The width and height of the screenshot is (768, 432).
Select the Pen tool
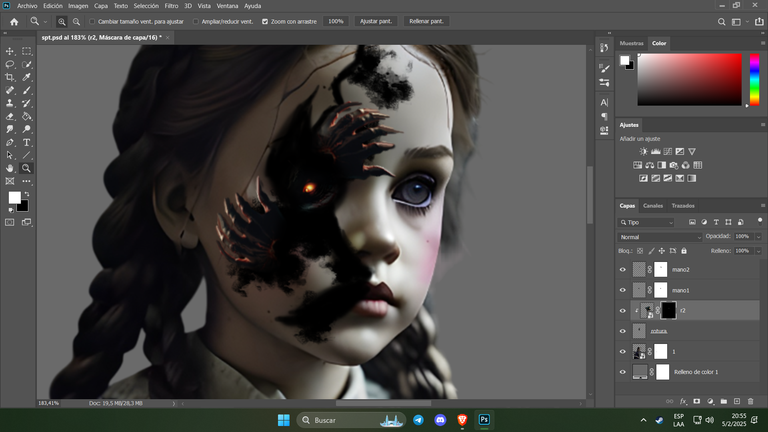coord(10,143)
